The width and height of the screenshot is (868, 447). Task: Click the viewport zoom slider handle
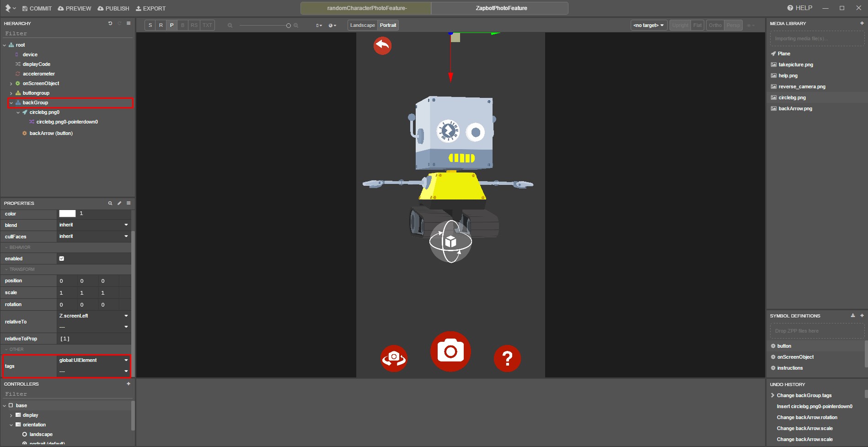(x=289, y=26)
